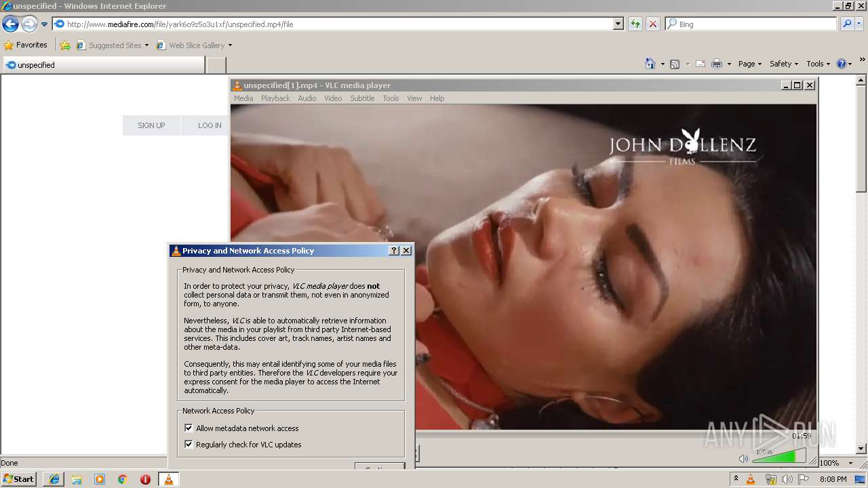Click VLC cone icon in system tray
The width and height of the screenshot is (868, 488).
pyautogui.click(x=751, y=479)
